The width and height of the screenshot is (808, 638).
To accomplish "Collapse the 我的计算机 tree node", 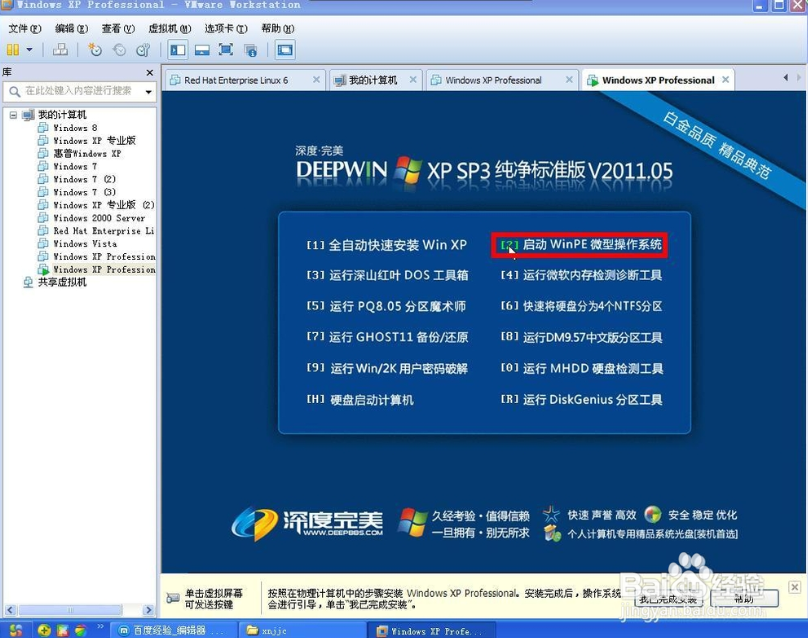I will pos(13,115).
